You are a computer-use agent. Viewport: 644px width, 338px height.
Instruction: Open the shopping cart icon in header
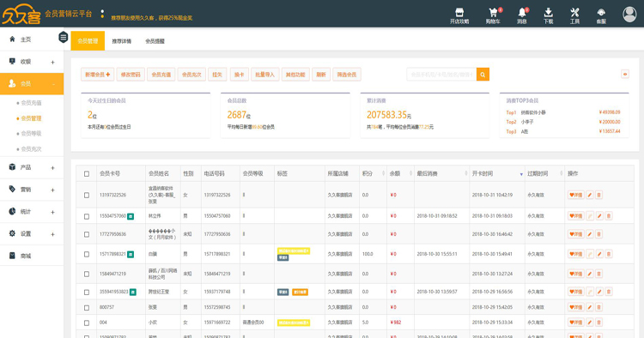[x=493, y=13]
